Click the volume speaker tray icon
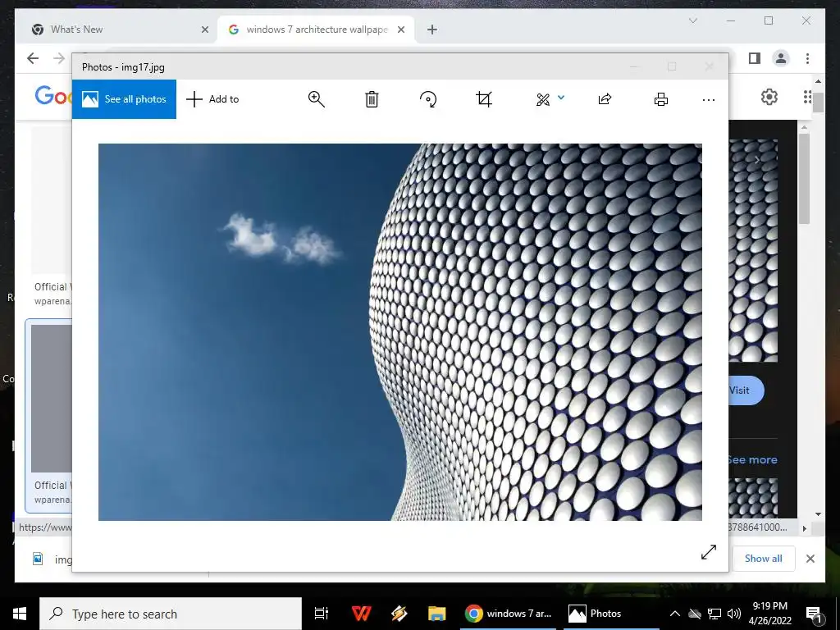Screen dimensions: 840x630 (x=734, y=614)
